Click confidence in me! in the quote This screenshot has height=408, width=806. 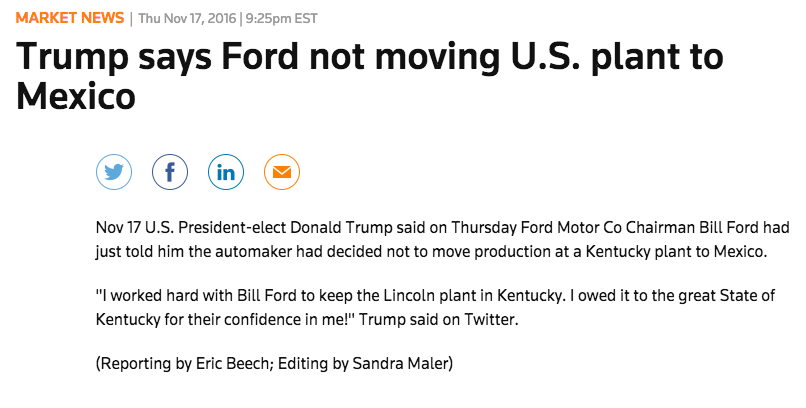pyautogui.click(x=288, y=320)
